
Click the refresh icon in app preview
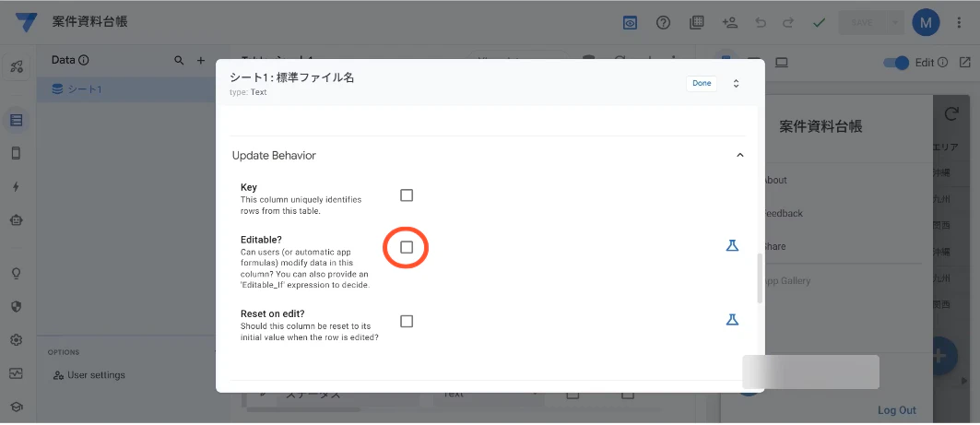951,113
